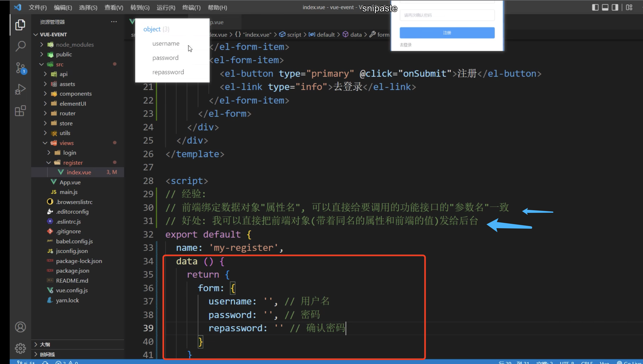The image size is (643, 364).
Task: Open .browserslistrc file
Action: point(77,202)
